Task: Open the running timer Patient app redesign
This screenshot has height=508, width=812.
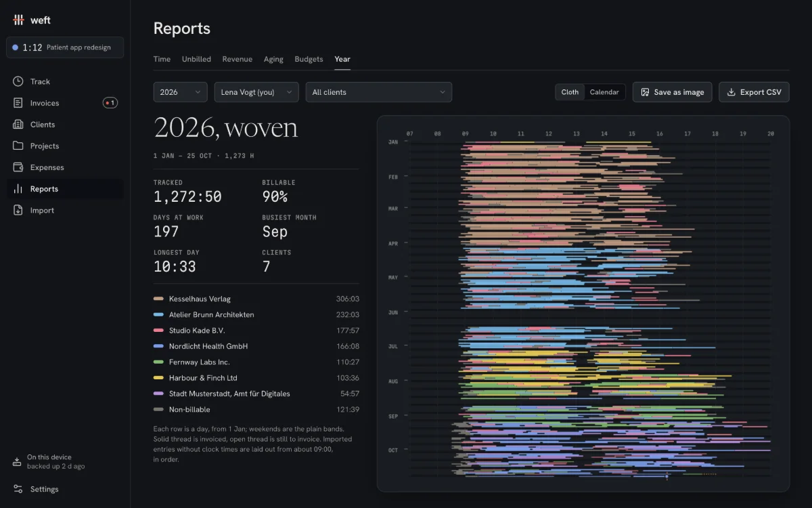Action: [65, 47]
